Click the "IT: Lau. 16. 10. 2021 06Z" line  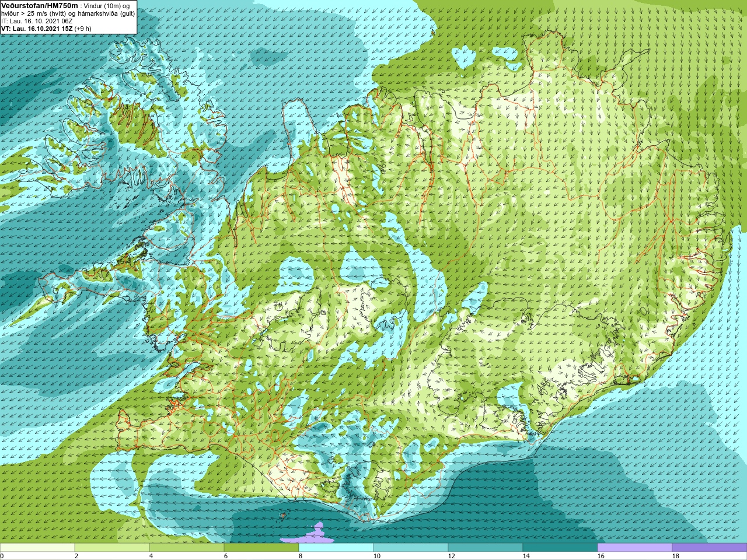pos(37,21)
